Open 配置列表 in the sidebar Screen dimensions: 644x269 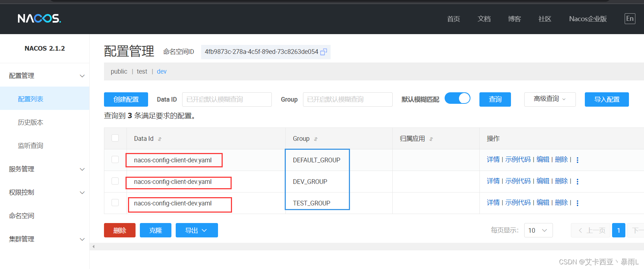45,99
